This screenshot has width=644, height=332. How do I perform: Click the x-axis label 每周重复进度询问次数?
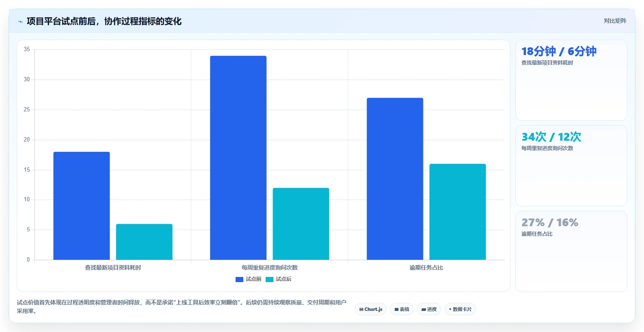[270, 267]
